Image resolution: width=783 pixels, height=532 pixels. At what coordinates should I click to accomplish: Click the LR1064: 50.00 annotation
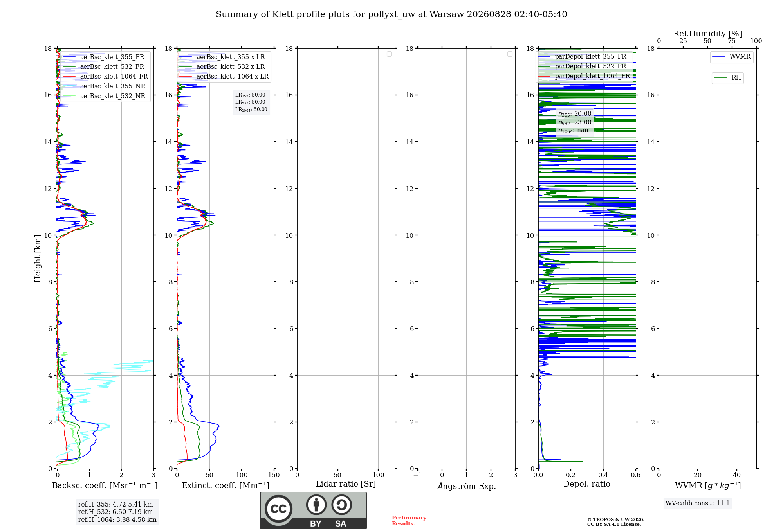click(x=251, y=110)
